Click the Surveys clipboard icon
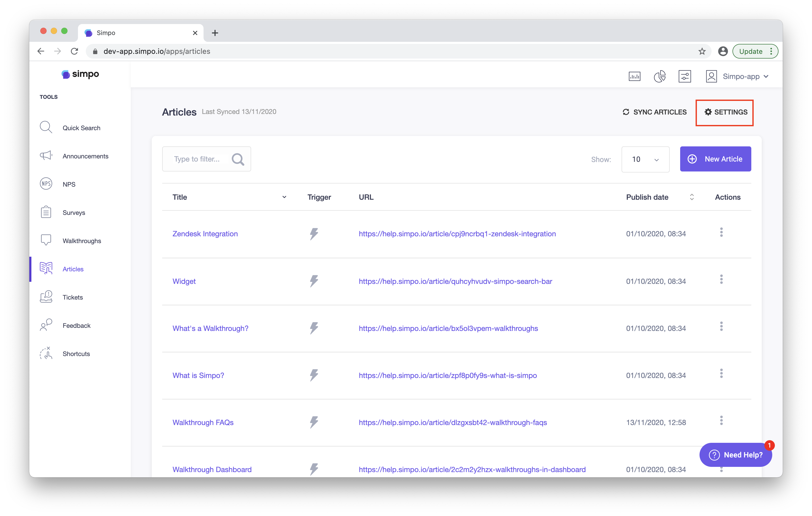Screen dimensions: 812x516 coord(46,212)
